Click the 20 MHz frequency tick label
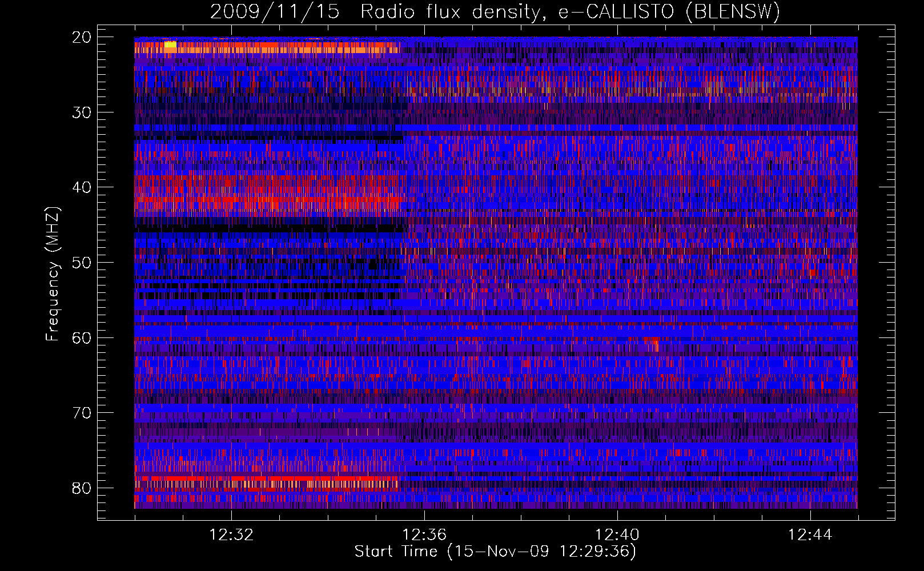Image resolution: width=924 pixels, height=571 pixels. [82, 37]
